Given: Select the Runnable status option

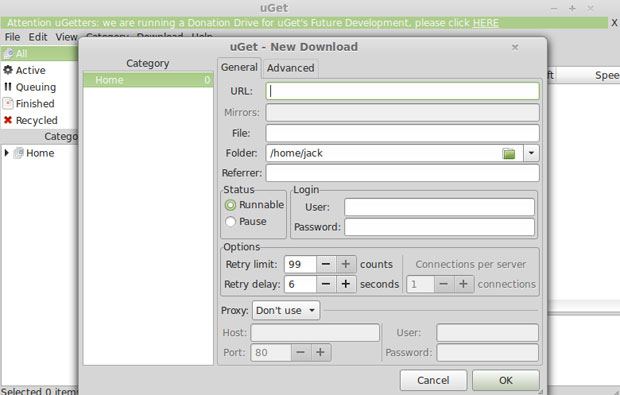Looking at the screenshot, I should (x=254, y=205).
